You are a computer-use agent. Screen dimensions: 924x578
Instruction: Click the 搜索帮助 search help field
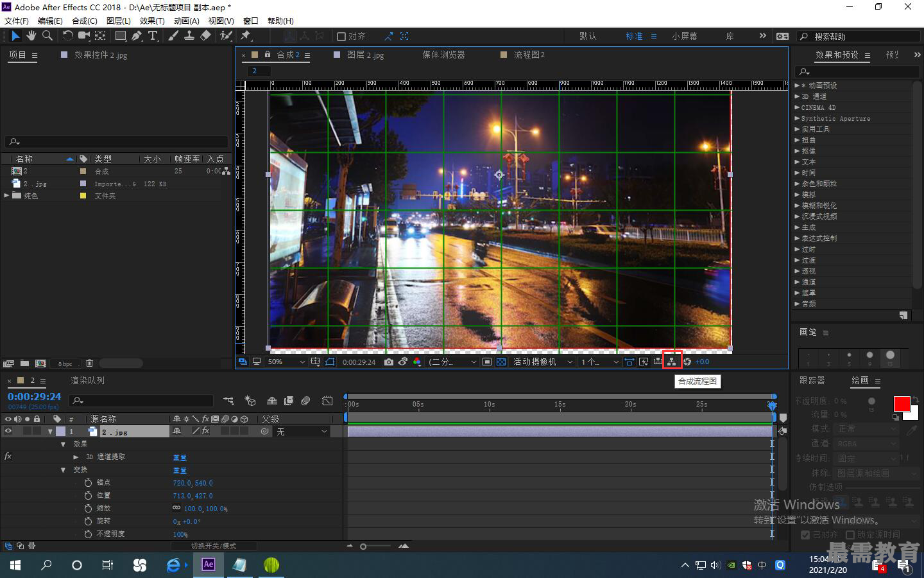(x=860, y=37)
